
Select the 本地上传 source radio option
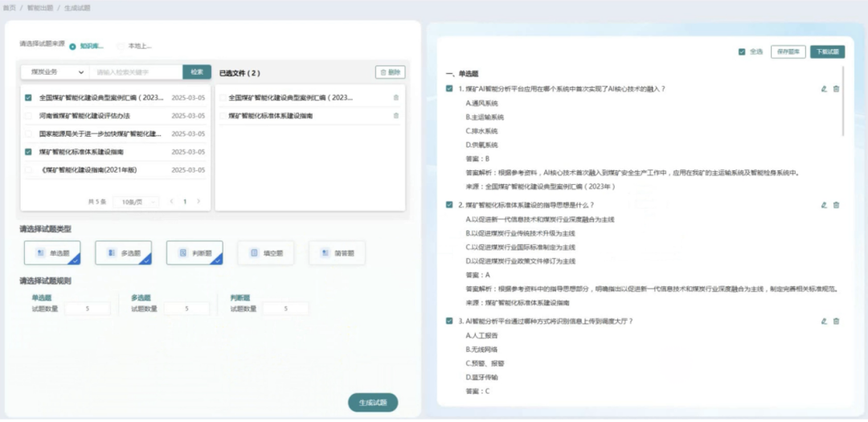pos(121,47)
